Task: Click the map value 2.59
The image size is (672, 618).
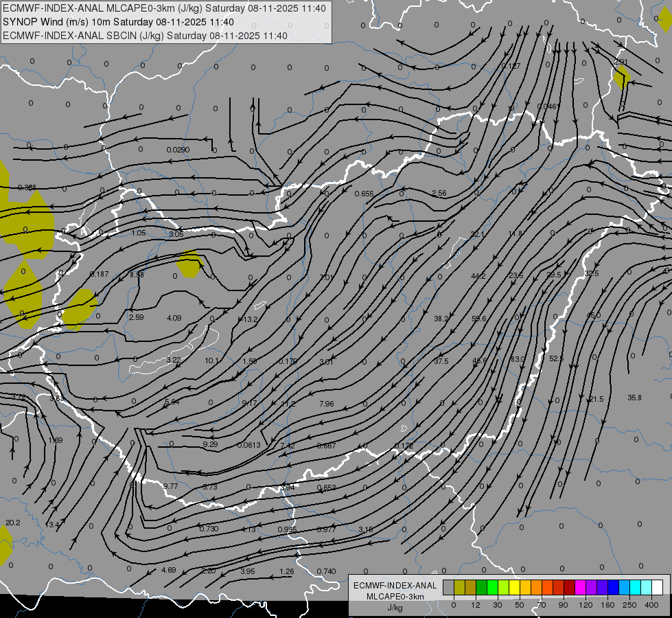Action: (137, 317)
